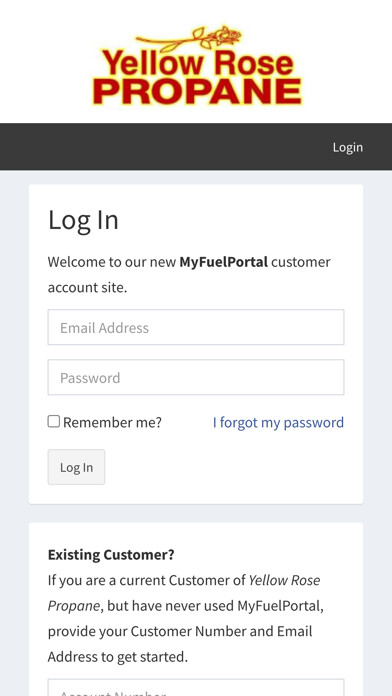The height and width of the screenshot is (696, 392).
Task: Click the bold MyFuelPortal text
Action: 224,262
